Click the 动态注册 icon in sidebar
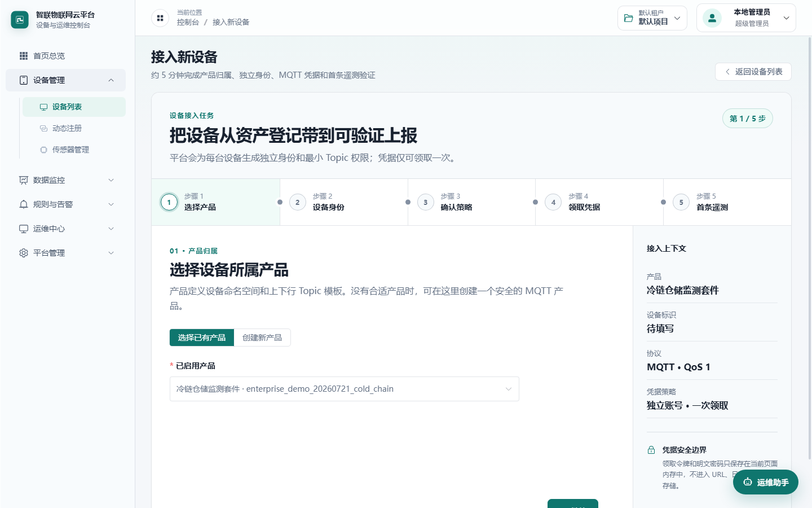 coord(43,129)
